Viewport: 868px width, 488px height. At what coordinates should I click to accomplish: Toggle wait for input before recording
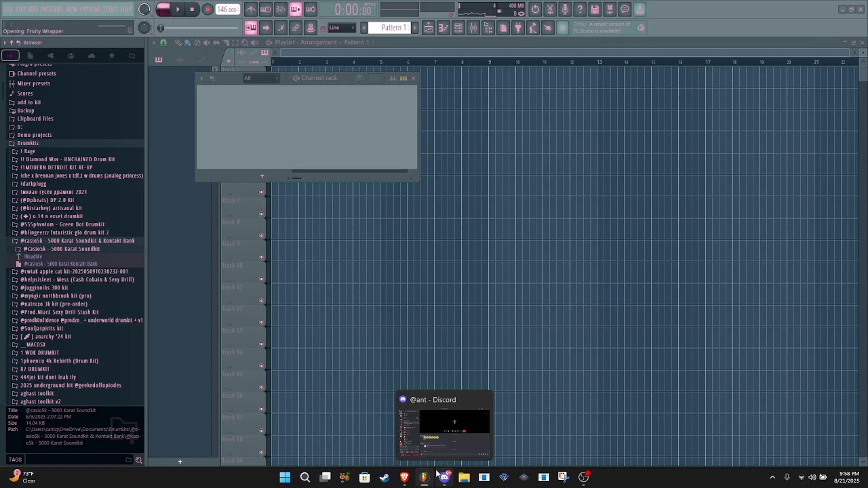(x=266, y=9)
